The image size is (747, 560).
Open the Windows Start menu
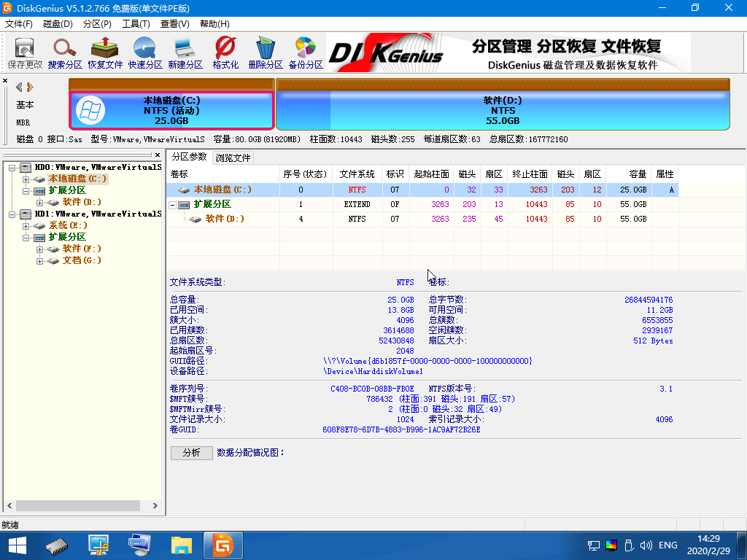(x=18, y=545)
